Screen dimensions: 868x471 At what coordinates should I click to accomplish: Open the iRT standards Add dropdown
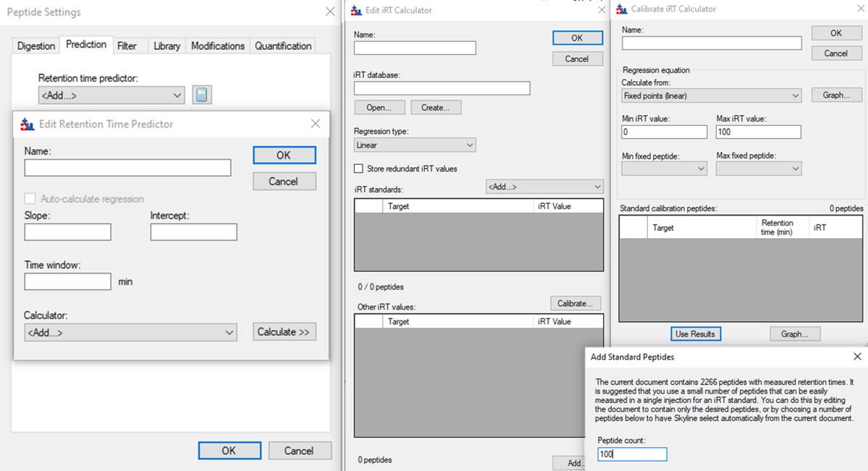coord(544,187)
